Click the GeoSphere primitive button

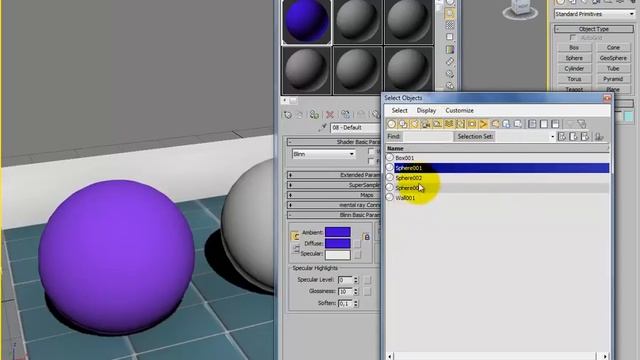click(x=613, y=58)
